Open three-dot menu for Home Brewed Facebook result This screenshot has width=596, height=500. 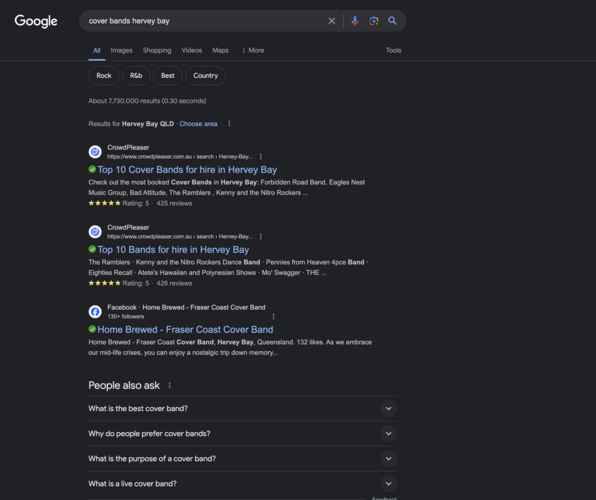click(x=274, y=316)
